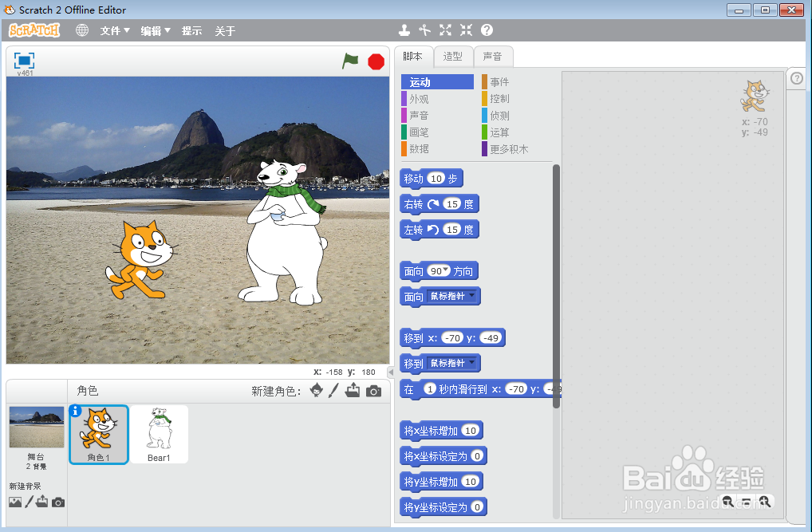Choose backdrop from library icon

15,502
